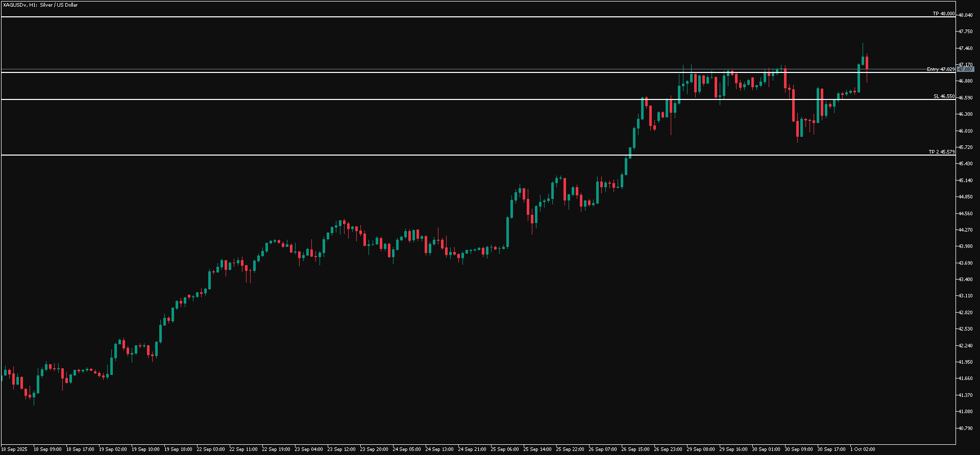Image resolution: width=980 pixels, height=455 pixels.
Task: Click the 43.400 price scale value
Action: 965,280
